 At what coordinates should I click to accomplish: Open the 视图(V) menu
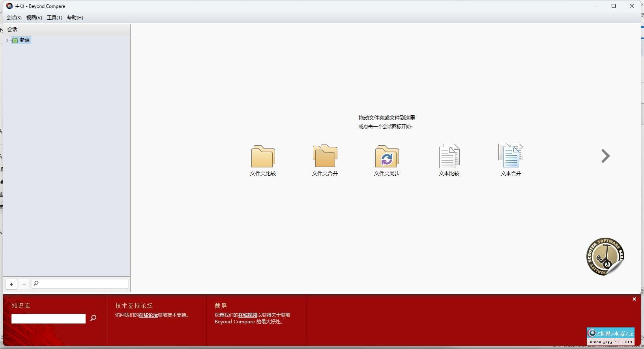pyautogui.click(x=34, y=18)
